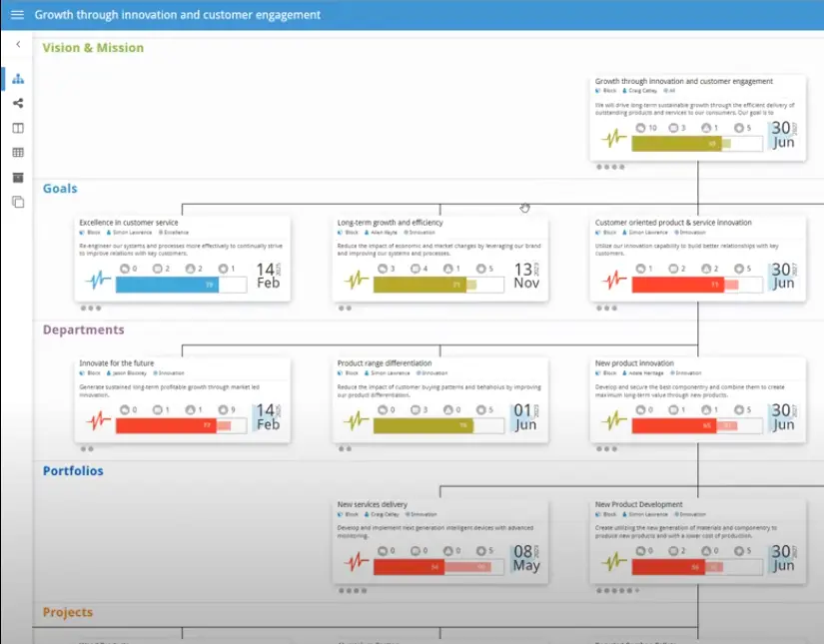Click the 13 Nov date on the Long-term growth card
The image size is (824, 644).
[x=526, y=276]
